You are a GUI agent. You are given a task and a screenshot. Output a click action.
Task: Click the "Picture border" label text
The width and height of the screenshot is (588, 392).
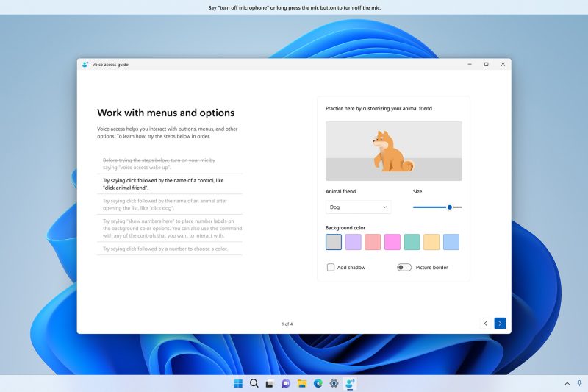(432, 268)
